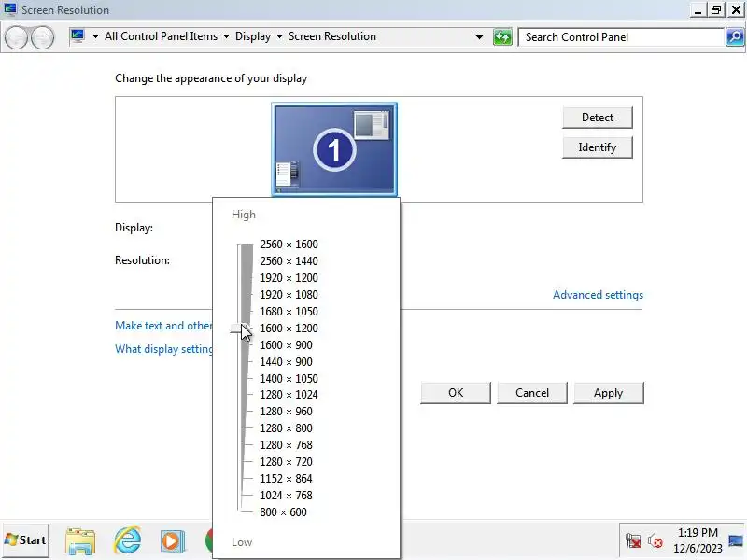Image resolution: width=747 pixels, height=560 pixels.
Task: Select 1920 × 1200 resolution
Action: [x=289, y=277]
